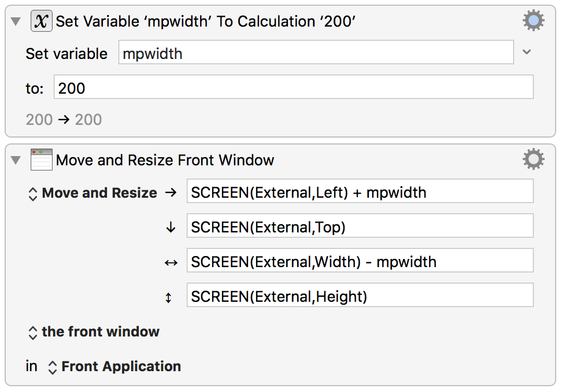Viewport: 562px width, 392px height.
Task: Click the window icon beside Move and Resize
Action: [41, 160]
